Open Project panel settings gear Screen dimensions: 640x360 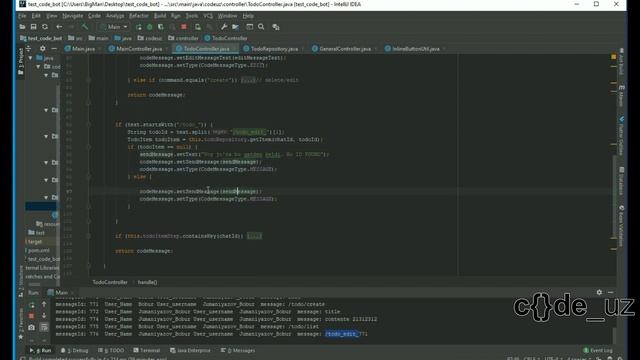coord(42,49)
